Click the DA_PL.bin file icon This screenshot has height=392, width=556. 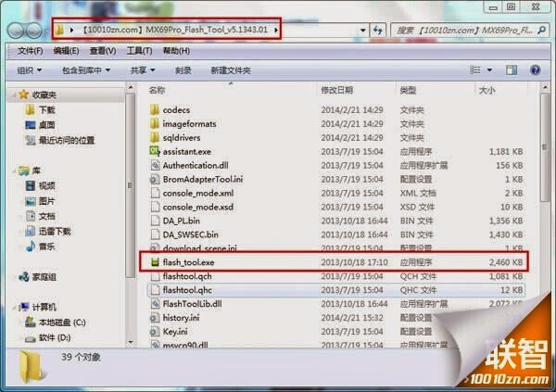point(155,221)
